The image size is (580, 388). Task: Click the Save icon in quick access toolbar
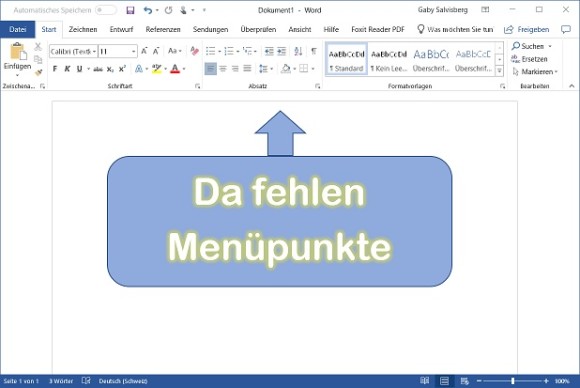(x=130, y=10)
